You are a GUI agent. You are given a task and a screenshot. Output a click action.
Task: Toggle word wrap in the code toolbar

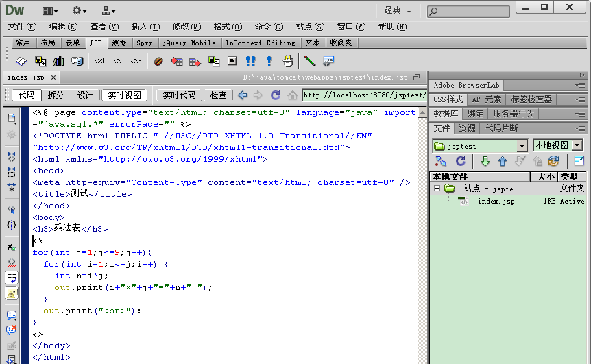click(x=12, y=278)
